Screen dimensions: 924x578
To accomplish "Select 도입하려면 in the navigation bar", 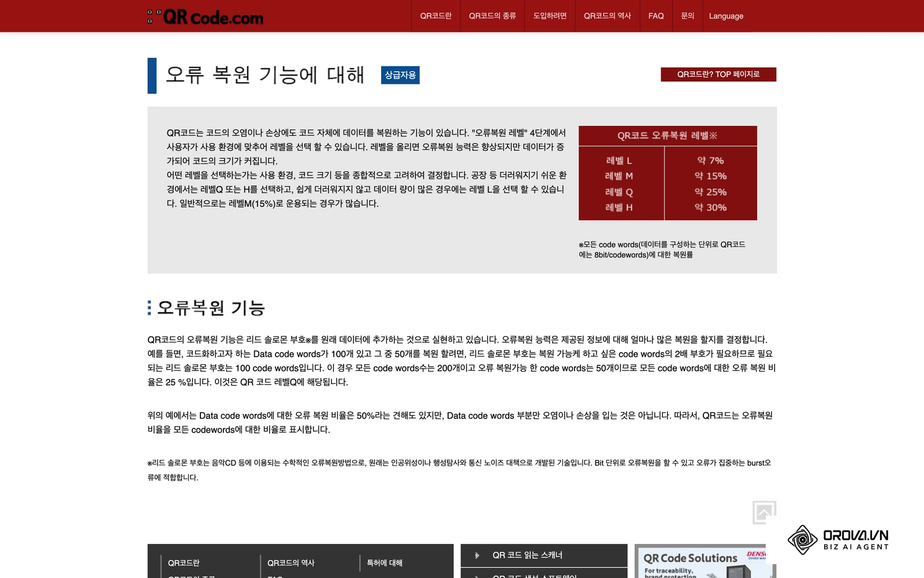I will [x=550, y=16].
